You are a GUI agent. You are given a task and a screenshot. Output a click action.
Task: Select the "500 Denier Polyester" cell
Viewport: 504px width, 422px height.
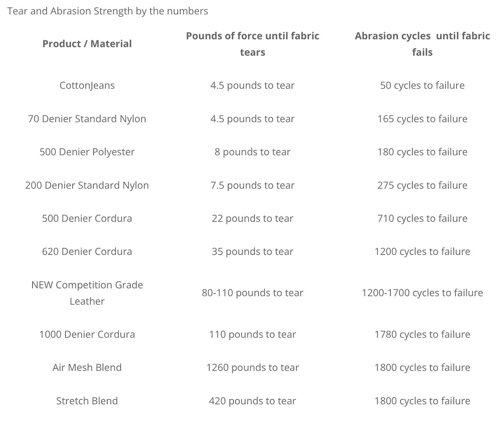[x=87, y=152]
